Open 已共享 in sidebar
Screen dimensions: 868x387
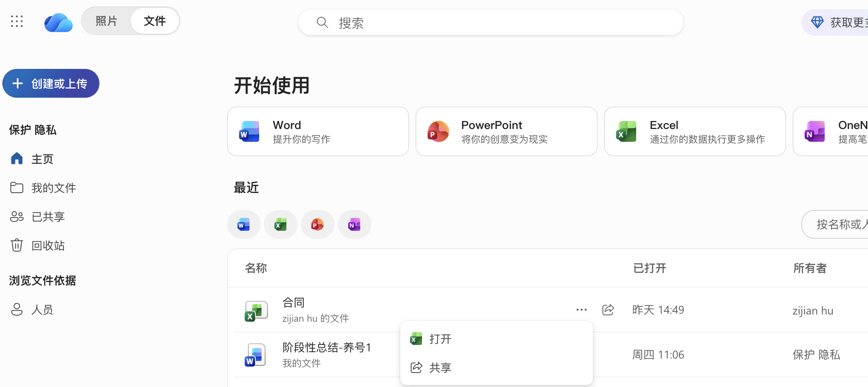[x=37, y=217]
